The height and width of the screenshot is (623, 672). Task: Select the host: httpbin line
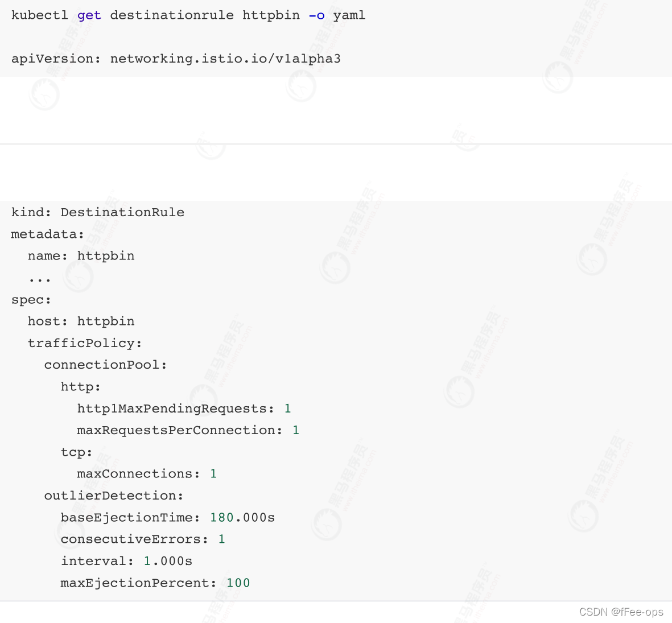coord(81,321)
